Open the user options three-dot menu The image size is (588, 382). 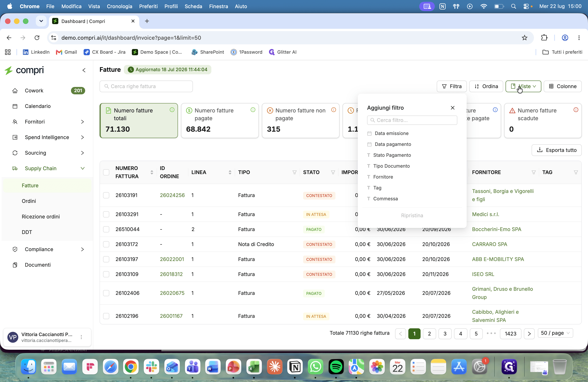pyautogui.click(x=81, y=337)
